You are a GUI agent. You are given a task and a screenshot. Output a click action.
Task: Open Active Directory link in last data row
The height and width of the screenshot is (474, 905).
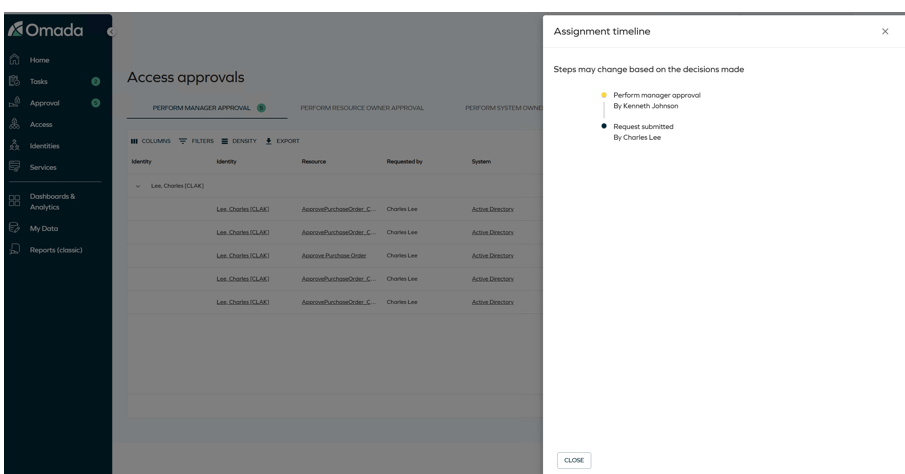pos(492,302)
